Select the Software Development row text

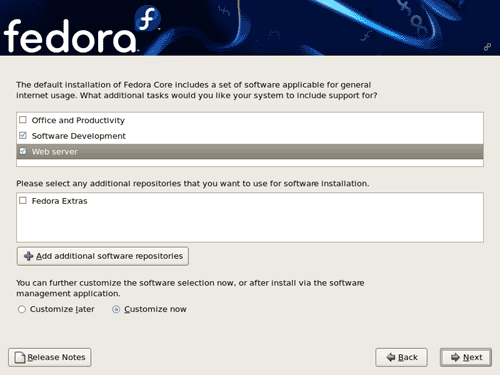click(79, 136)
